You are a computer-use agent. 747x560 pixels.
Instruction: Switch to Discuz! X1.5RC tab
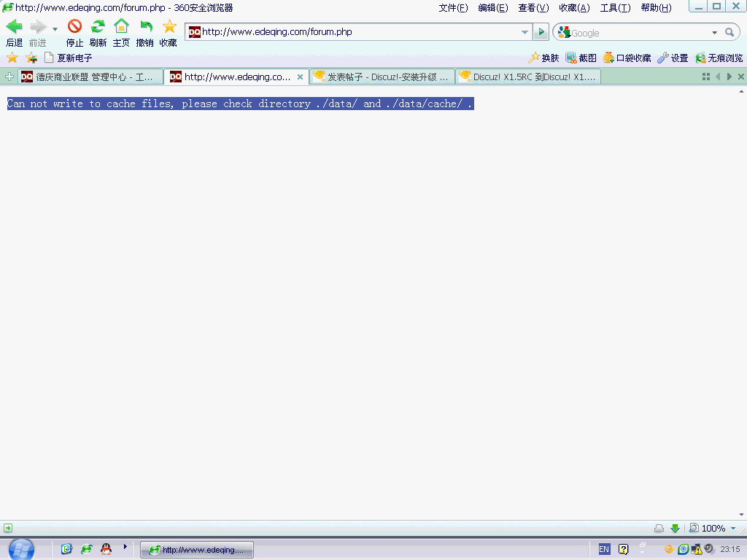pyautogui.click(x=528, y=77)
